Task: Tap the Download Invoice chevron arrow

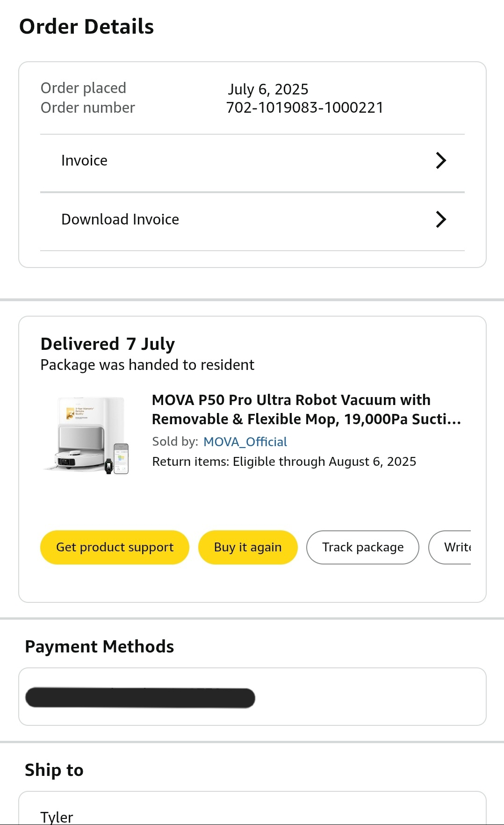Action: (x=440, y=219)
